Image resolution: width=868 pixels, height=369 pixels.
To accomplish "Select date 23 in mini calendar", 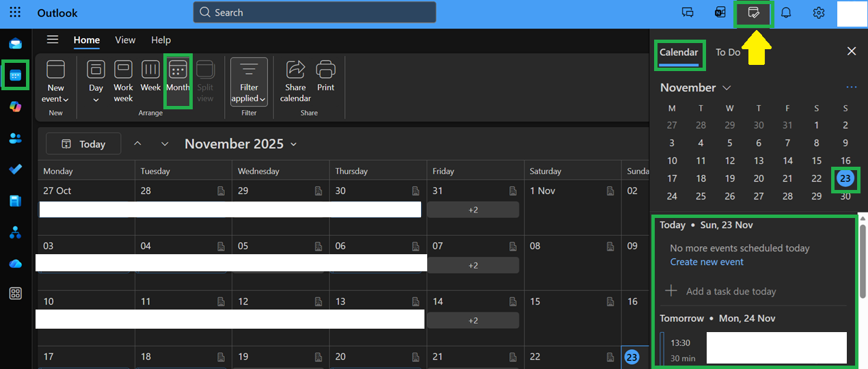I will pyautogui.click(x=845, y=178).
